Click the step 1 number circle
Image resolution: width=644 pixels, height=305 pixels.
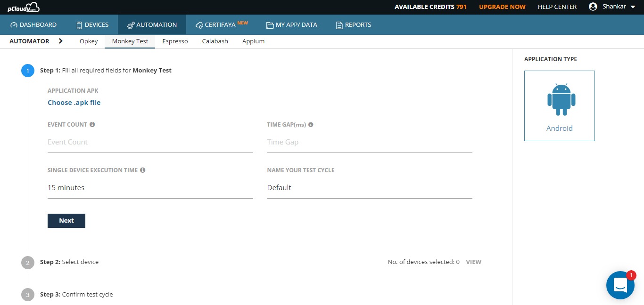(x=28, y=71)
